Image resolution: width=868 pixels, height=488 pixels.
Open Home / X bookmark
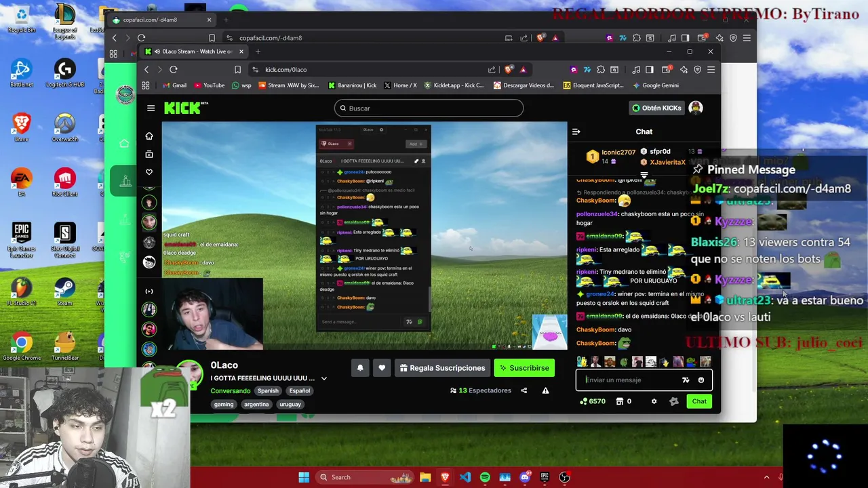coord(400,85)
